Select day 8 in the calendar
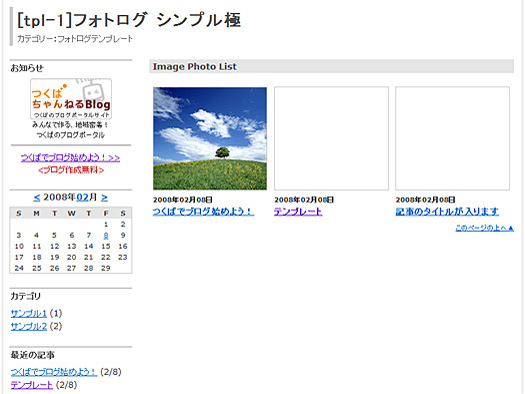This screenshot has height=394, width=525. point(106,236)
